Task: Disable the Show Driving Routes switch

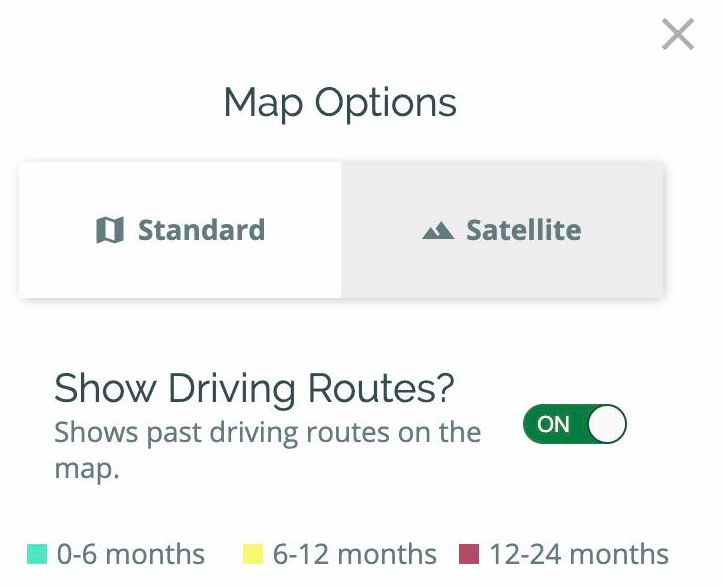Action: [574, 424]
